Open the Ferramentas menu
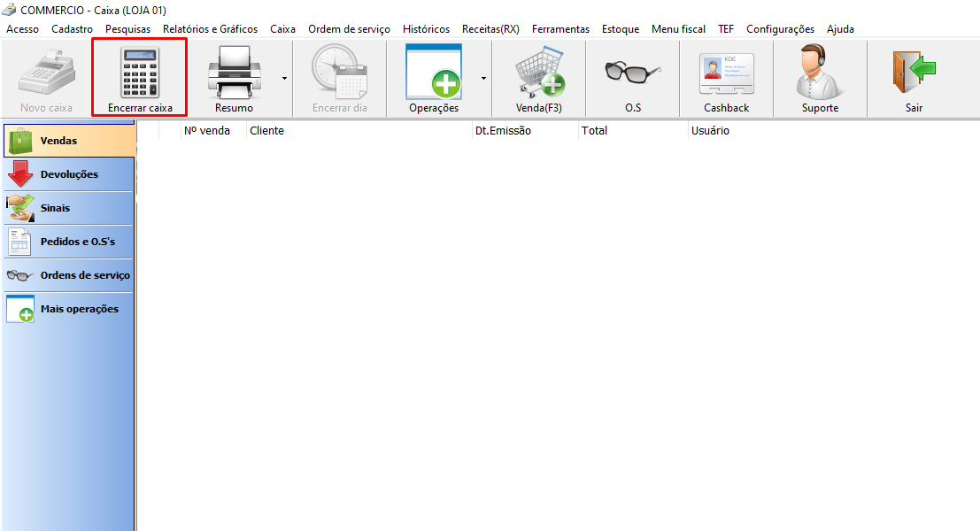The height and width of the screenshot is (531, 980). tap(560, 28)
